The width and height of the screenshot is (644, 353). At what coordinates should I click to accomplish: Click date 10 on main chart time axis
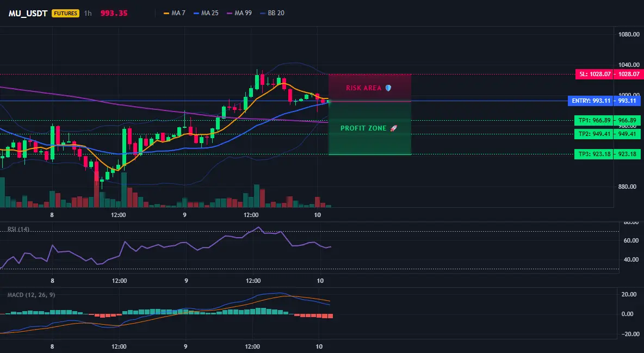(x=317, y=215)
